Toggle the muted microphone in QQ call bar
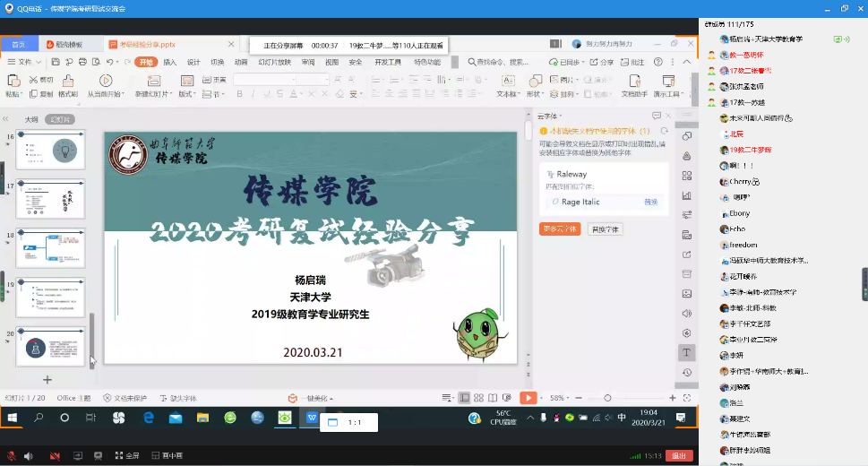 (12, 455)
